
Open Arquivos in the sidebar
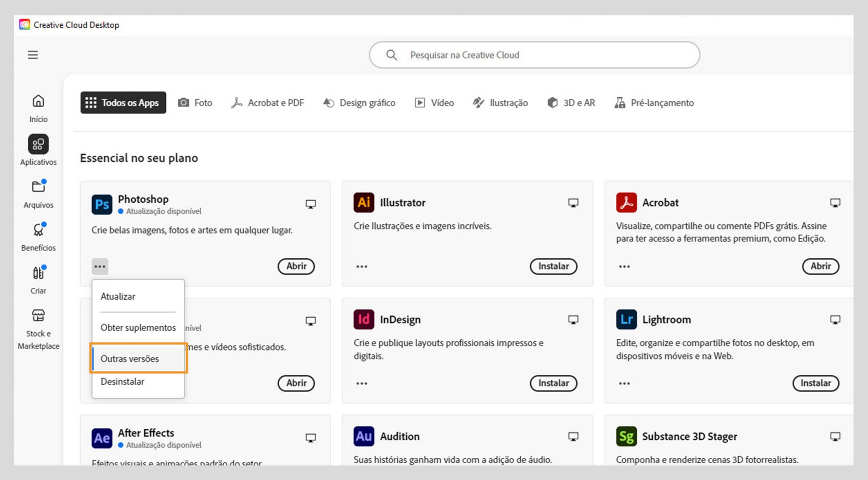click(x=38, y=187)
